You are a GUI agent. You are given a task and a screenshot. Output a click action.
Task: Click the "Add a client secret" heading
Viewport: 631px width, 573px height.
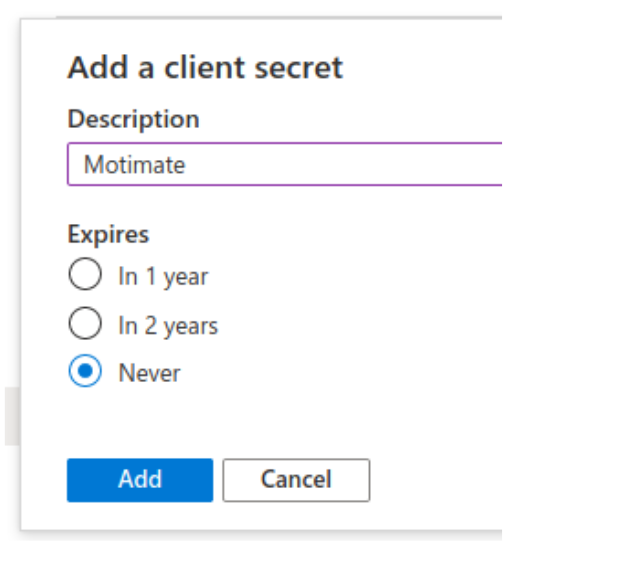pyautogui.click(x=205, y=68)
